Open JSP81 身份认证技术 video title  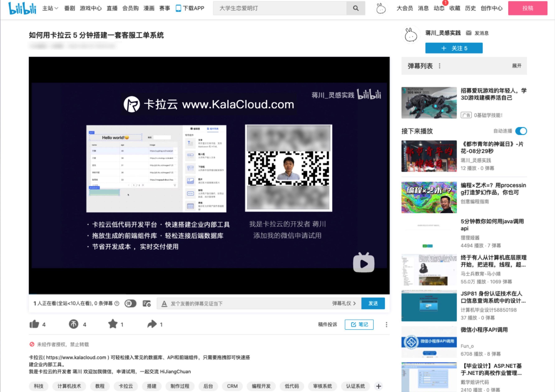coord(493,297)
